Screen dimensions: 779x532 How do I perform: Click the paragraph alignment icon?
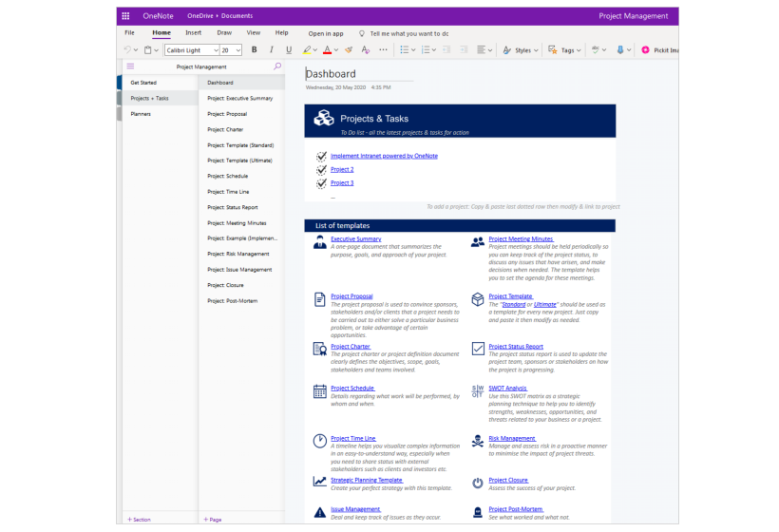coord(481,49)
